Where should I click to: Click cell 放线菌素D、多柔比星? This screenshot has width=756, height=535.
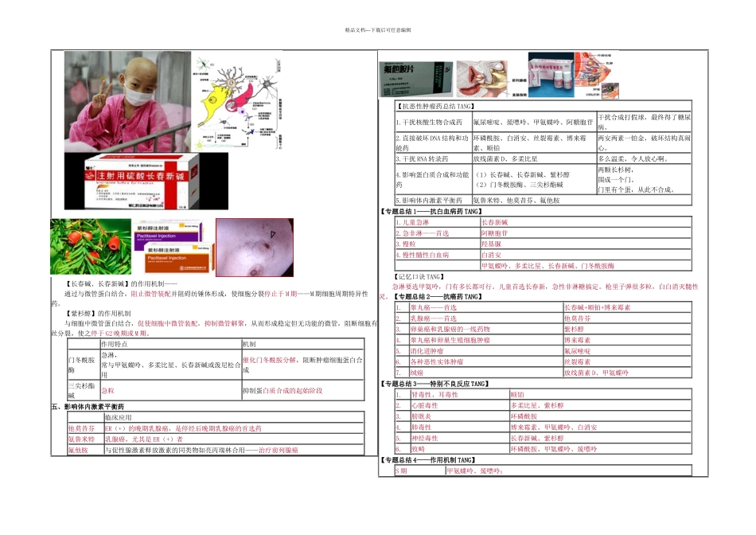pos(505,158)
